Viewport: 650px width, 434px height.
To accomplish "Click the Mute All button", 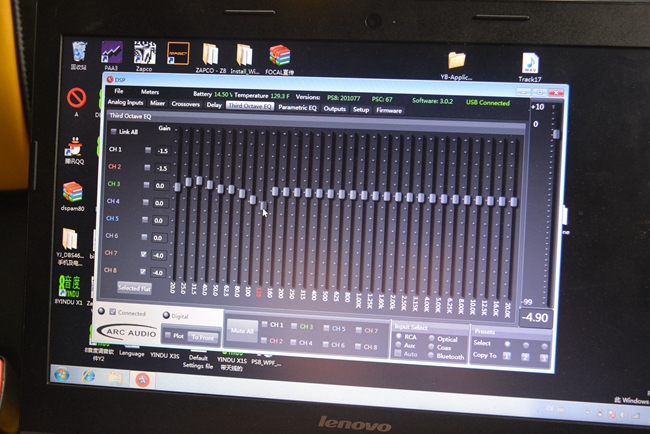I will pyautogui.click(x=241, y=329).
